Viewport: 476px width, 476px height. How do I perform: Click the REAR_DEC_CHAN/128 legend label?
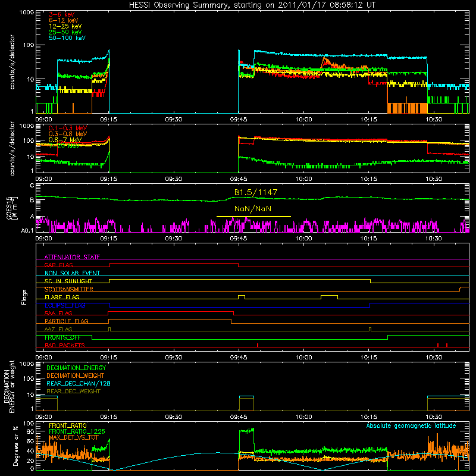pos(79,383)
